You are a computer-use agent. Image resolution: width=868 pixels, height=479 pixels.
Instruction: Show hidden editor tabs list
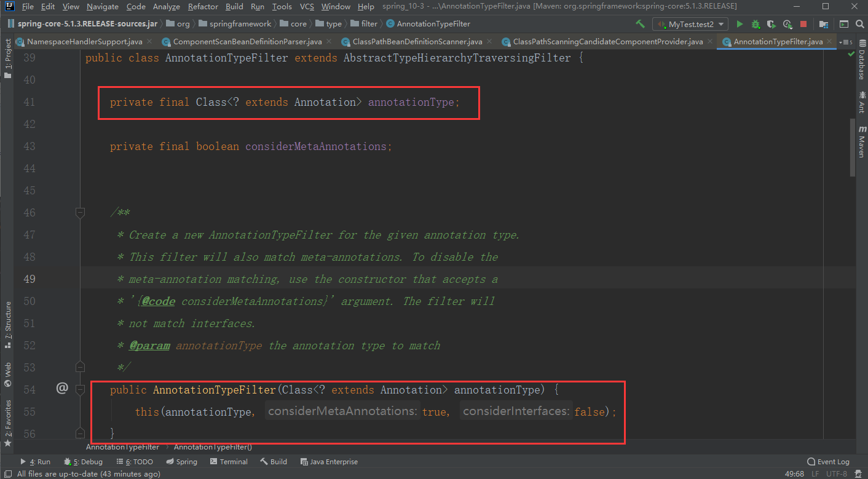click(847, 42)
